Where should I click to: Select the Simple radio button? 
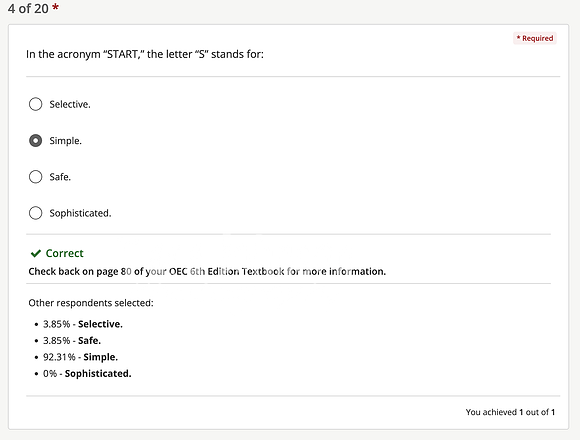pos(36,141)
